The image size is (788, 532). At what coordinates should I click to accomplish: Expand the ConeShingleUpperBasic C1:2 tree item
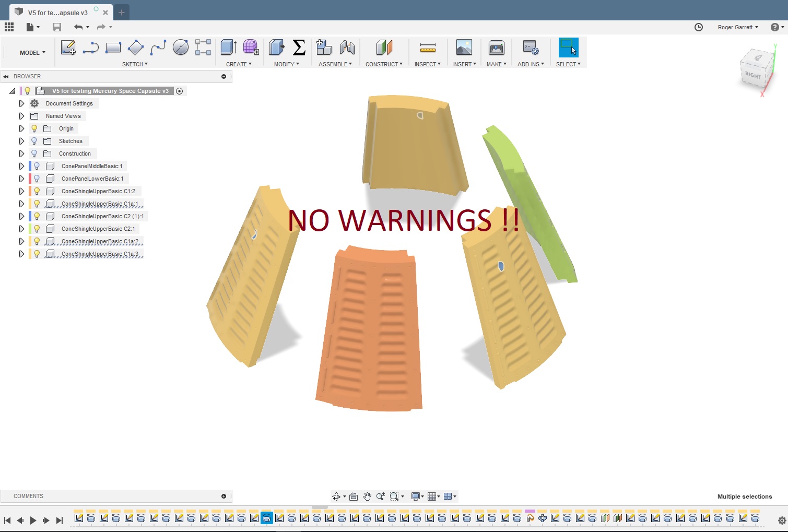[21, 191]
